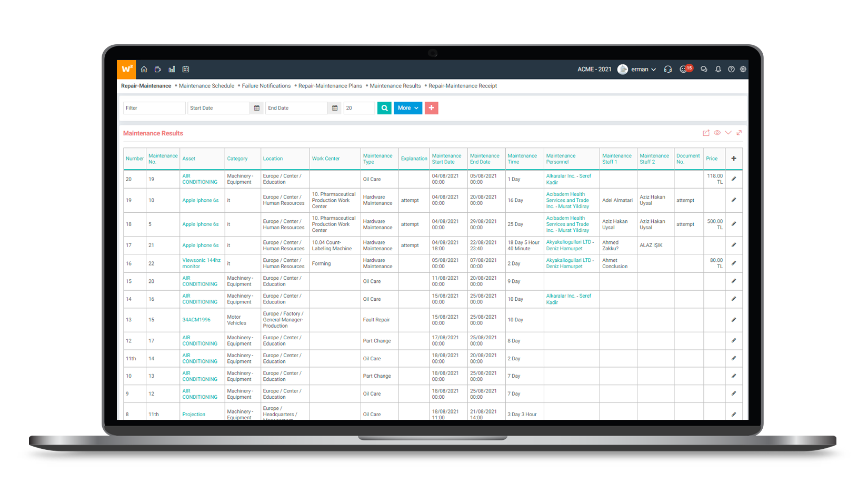Open the chat messages icon
868x502 pixels.
tap(704, 70)
